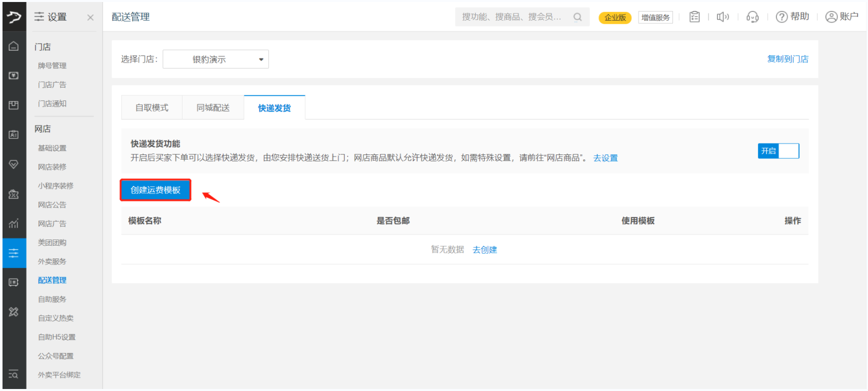Click the heart diamond marketing sidebar icon
The width and height of the screenshot is (868, 391).
click(x=13, y=164)
